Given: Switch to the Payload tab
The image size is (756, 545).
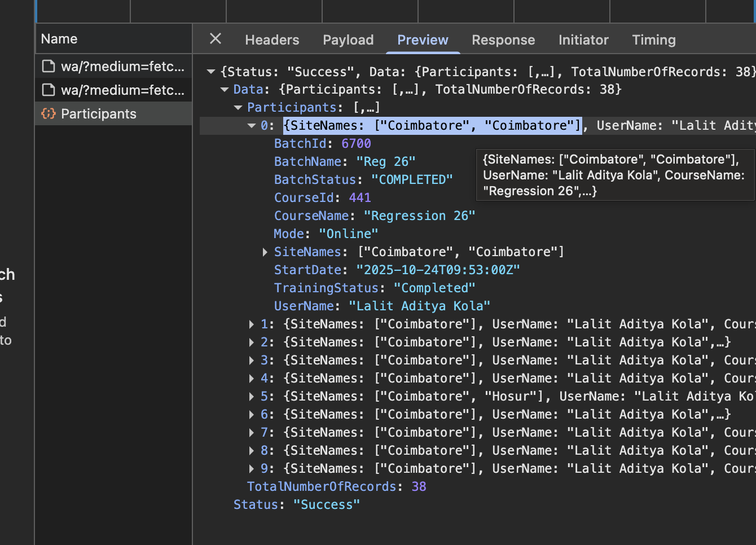Looking at the screenshot, I should pyautogui.click(x=348, y=40).
